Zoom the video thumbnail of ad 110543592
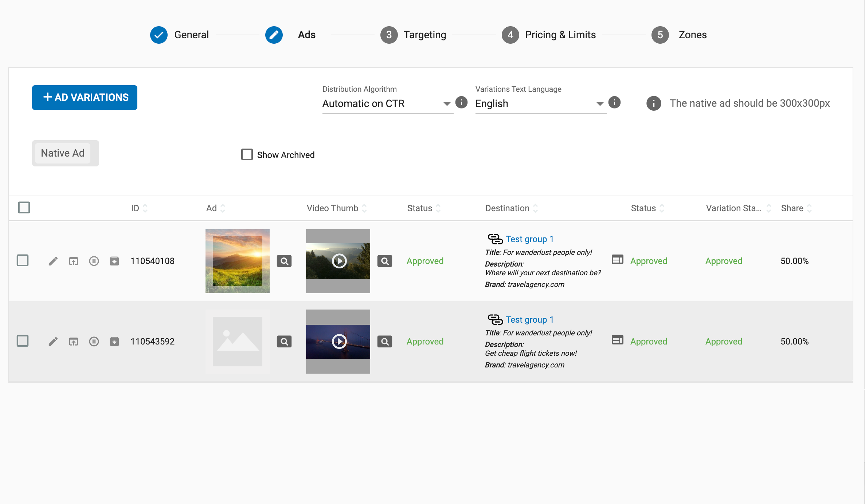 [385, 341]
